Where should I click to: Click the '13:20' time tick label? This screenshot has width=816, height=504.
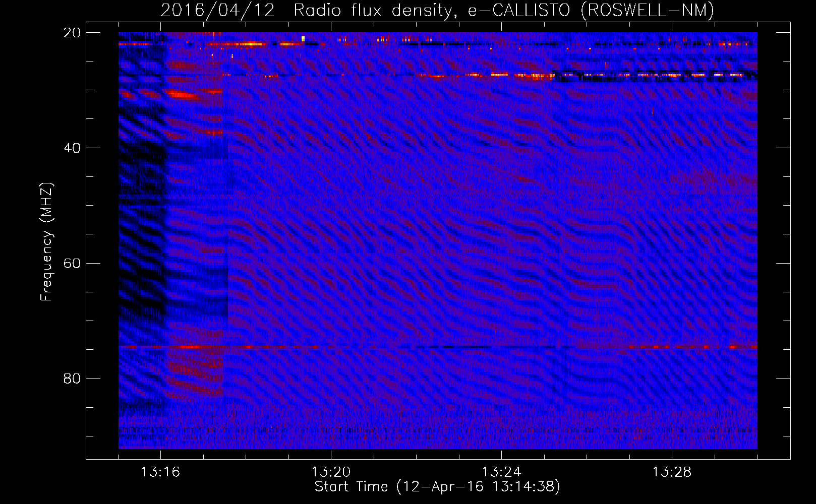[331, 472]
